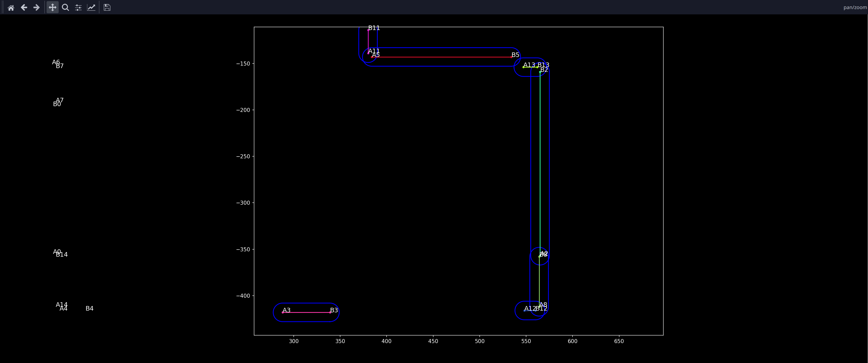This screenshot has height=363, width=868.
Task: Click the B5 label on red line
Action: tap(515, 55)
